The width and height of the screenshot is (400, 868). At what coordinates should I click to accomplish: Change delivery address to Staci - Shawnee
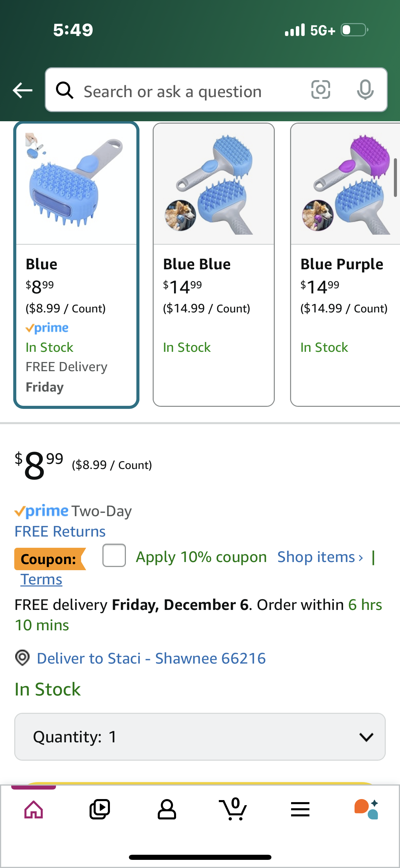151,658
